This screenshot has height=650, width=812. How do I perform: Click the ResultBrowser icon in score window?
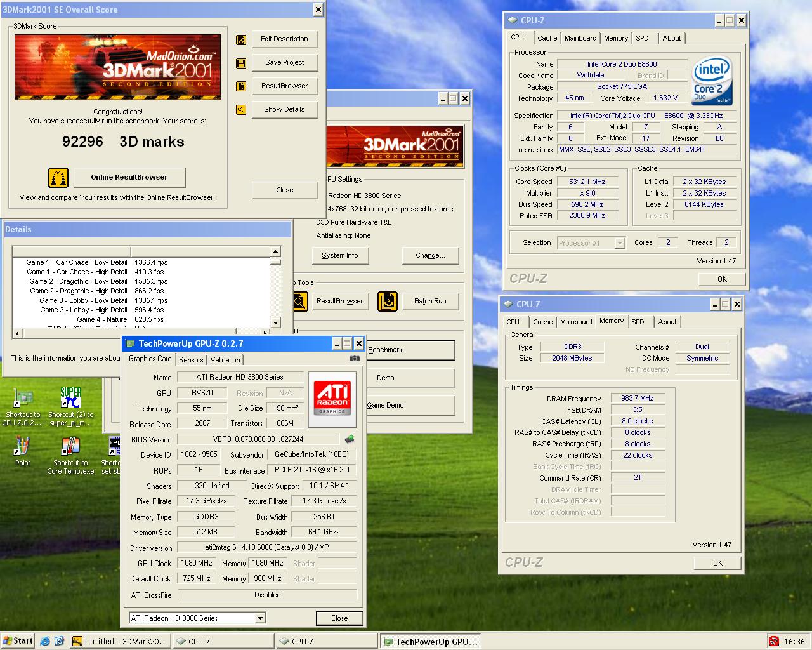coord(241,86)
